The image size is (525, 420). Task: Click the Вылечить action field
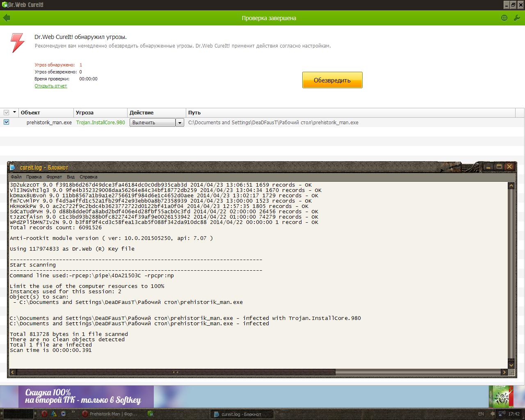pos(153,122)
